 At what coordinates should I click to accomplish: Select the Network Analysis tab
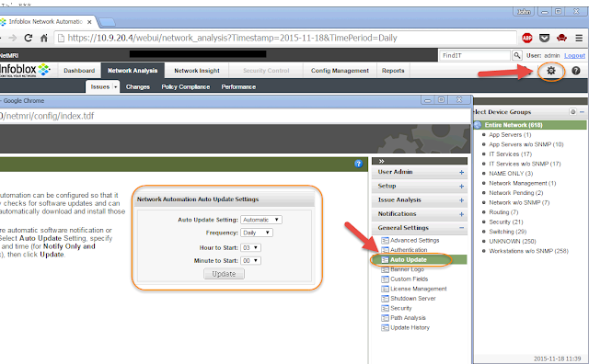point(133,71)
